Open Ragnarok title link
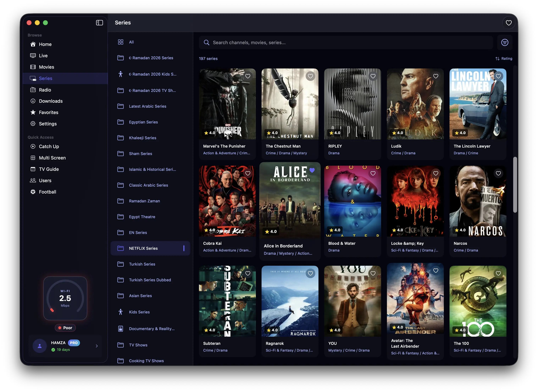 pyautogui.click(x=274, y=343)
